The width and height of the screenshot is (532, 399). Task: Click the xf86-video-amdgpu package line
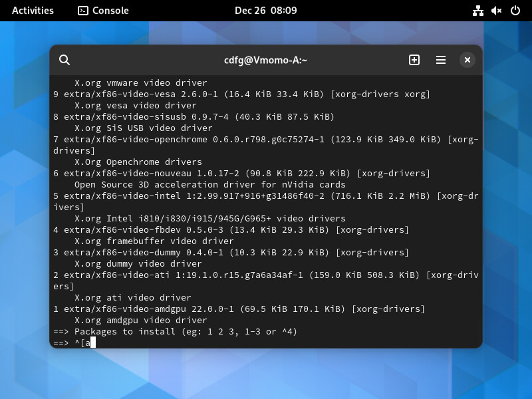coord(239,309)
